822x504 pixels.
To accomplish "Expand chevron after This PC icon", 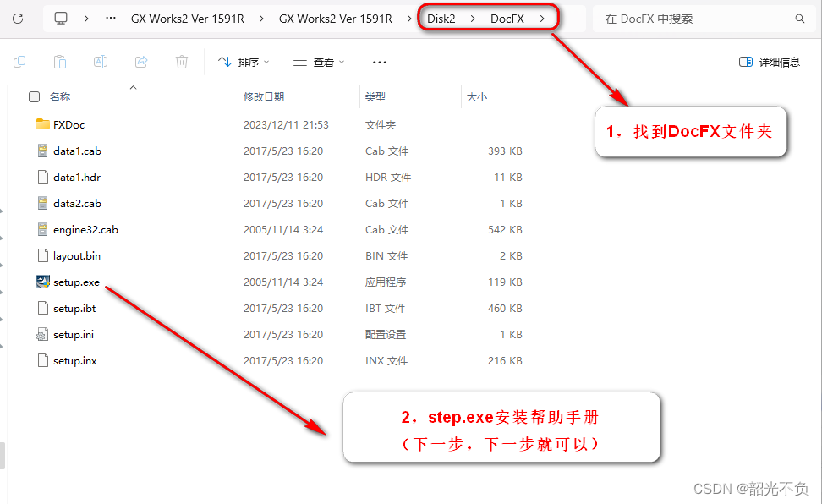I will [86, 19].
